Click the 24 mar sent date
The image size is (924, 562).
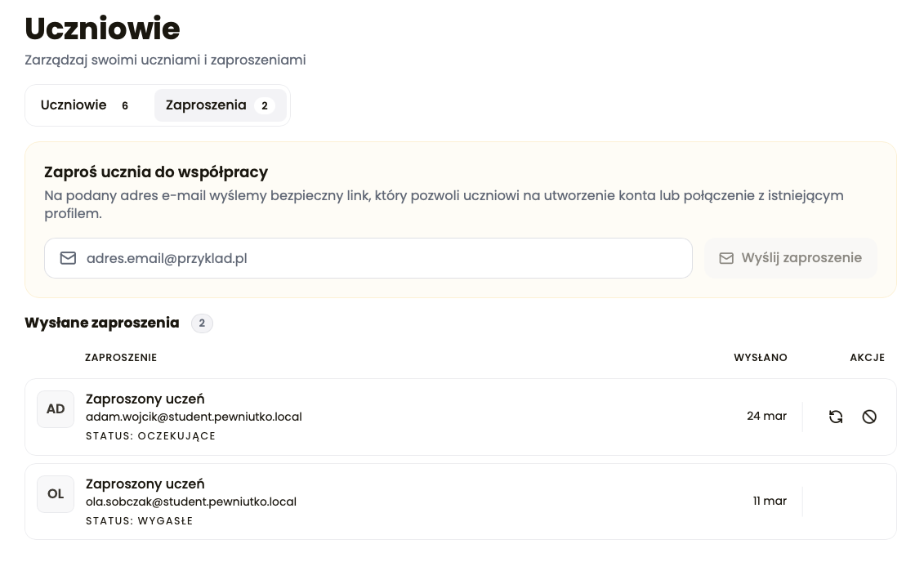pos(766,416)
